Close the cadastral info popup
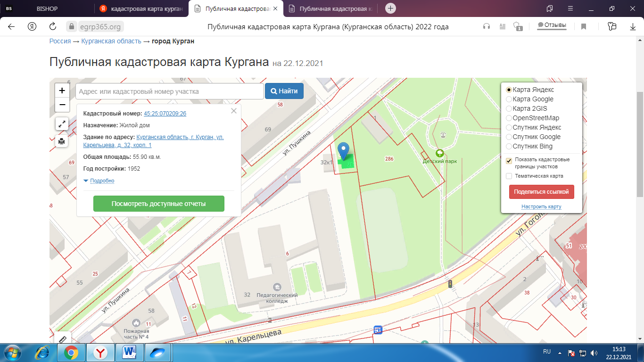Viewport: 644px width, 362px height. pos(233,111)
